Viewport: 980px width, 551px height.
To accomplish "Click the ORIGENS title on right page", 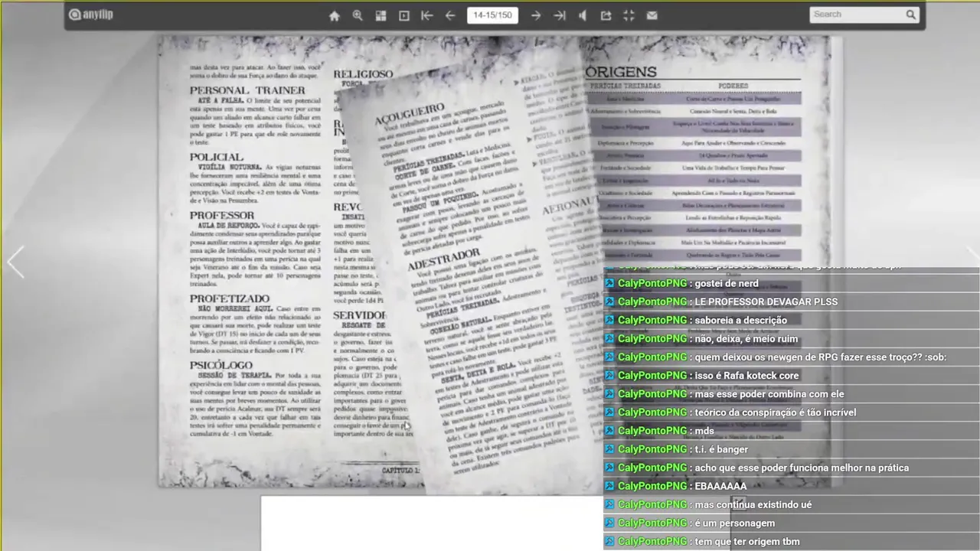I will tap(621, 71).
